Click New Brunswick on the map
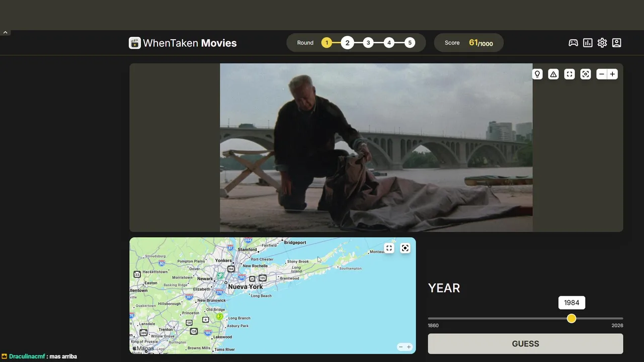Image resolution: width=644 pixels, height=362 pixels. click(212, 300)
